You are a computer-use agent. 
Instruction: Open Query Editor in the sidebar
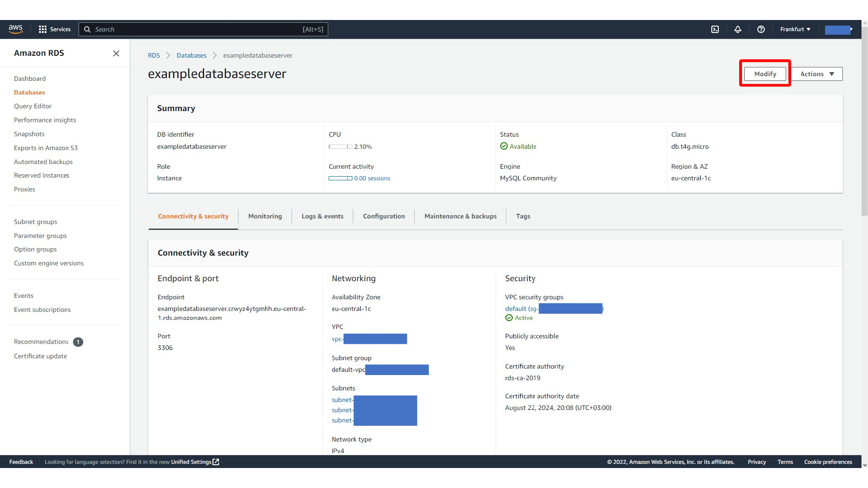[33, 106]
